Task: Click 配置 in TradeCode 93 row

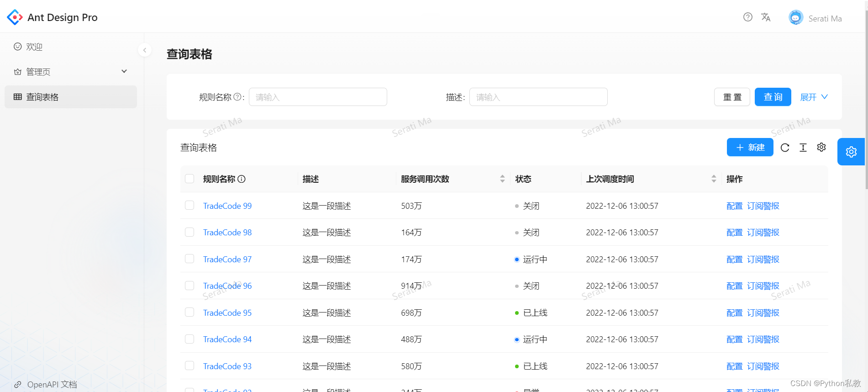Action: [x=735, y=366]
